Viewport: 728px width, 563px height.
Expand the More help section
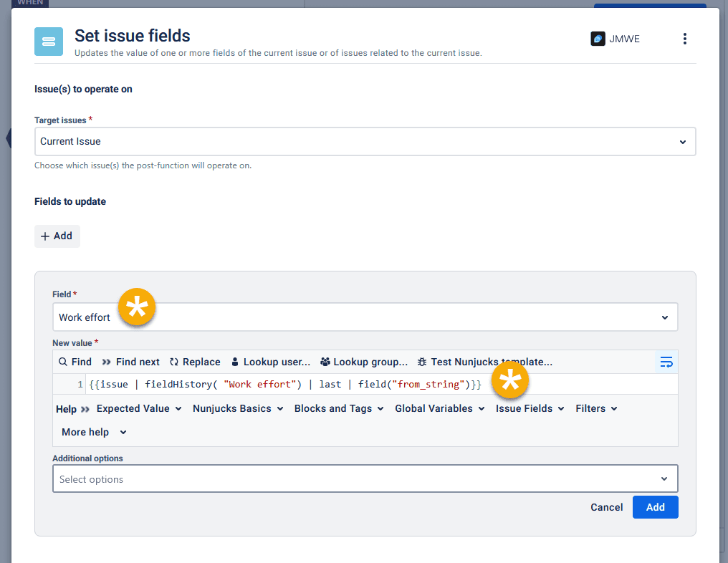[94, 433]
